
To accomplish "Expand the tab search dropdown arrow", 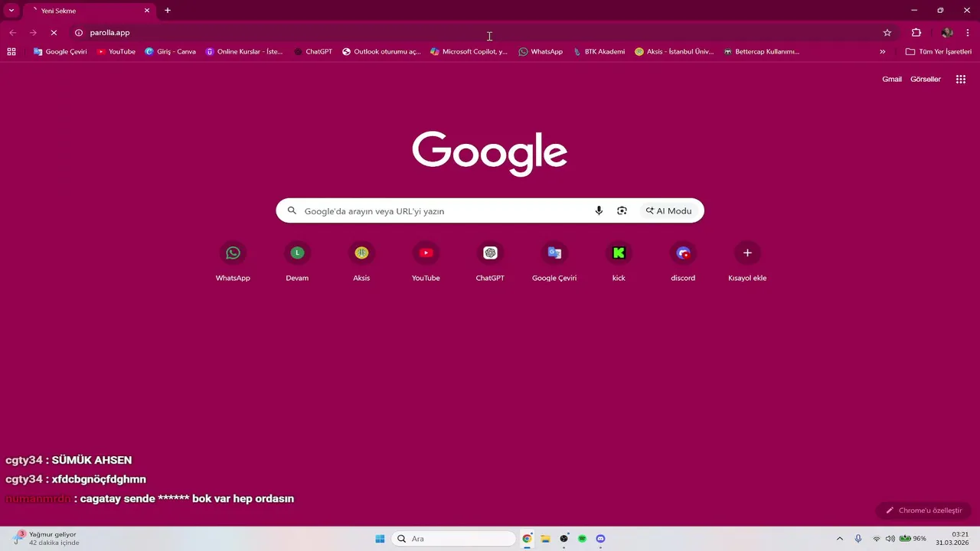I will (x=11, y=11).
